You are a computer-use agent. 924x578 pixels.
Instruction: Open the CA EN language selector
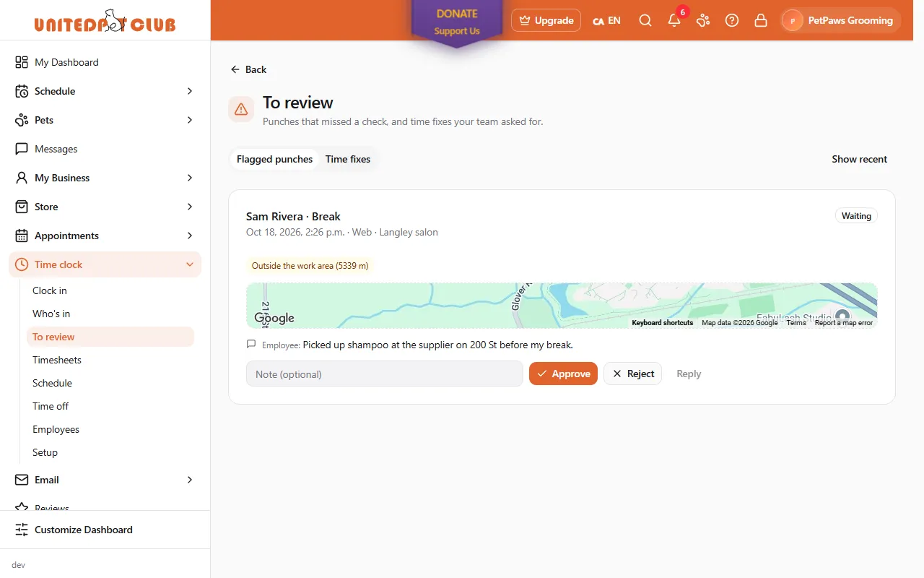tap(606, 20)
